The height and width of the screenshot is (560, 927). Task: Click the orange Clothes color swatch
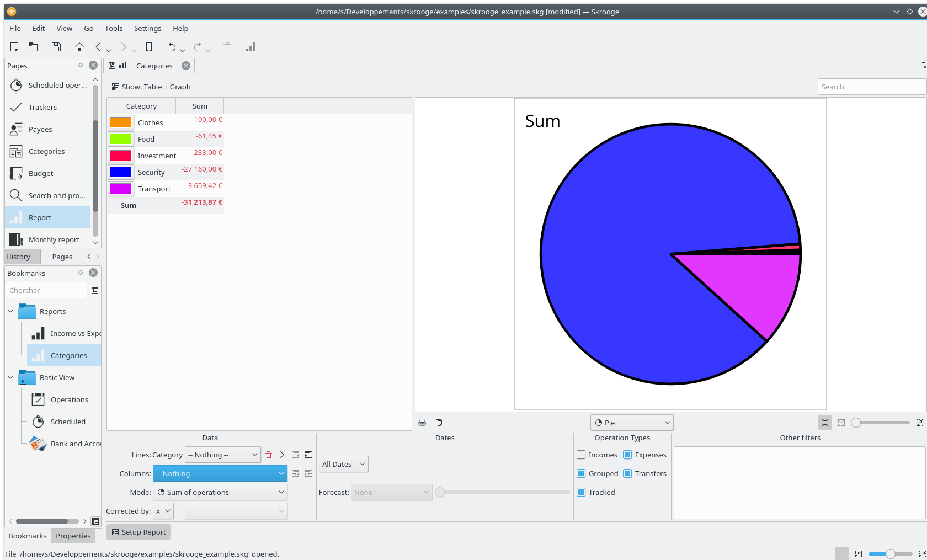[120, 122]
